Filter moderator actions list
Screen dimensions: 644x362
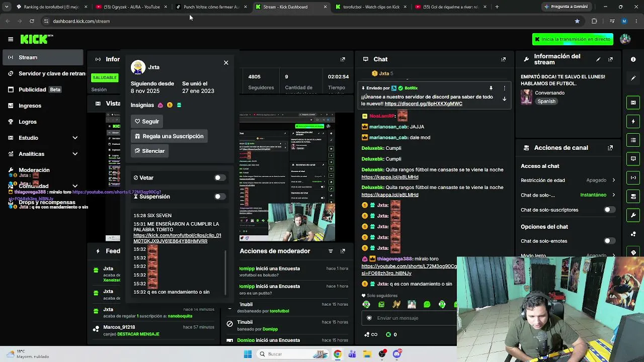(331, 251)
